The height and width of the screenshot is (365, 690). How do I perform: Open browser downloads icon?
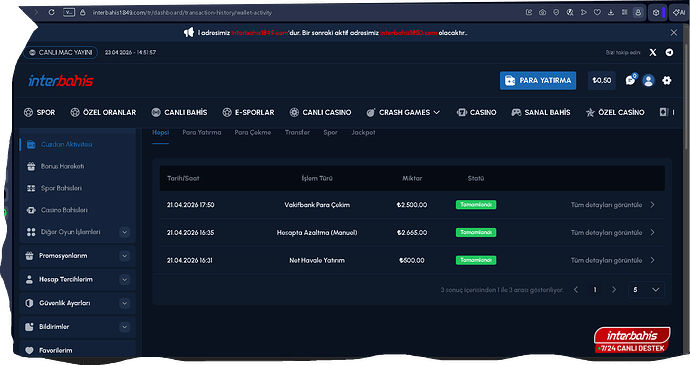coord(611,12)
